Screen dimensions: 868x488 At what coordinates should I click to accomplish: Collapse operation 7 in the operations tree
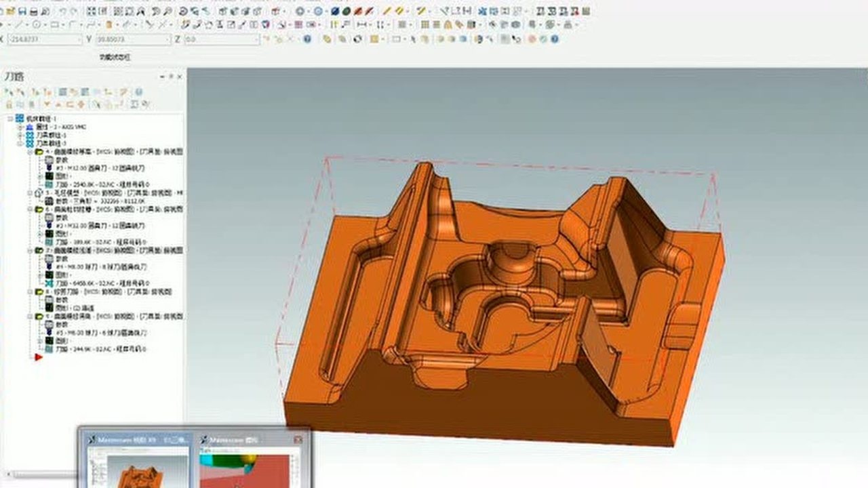[x=31, y=251]
